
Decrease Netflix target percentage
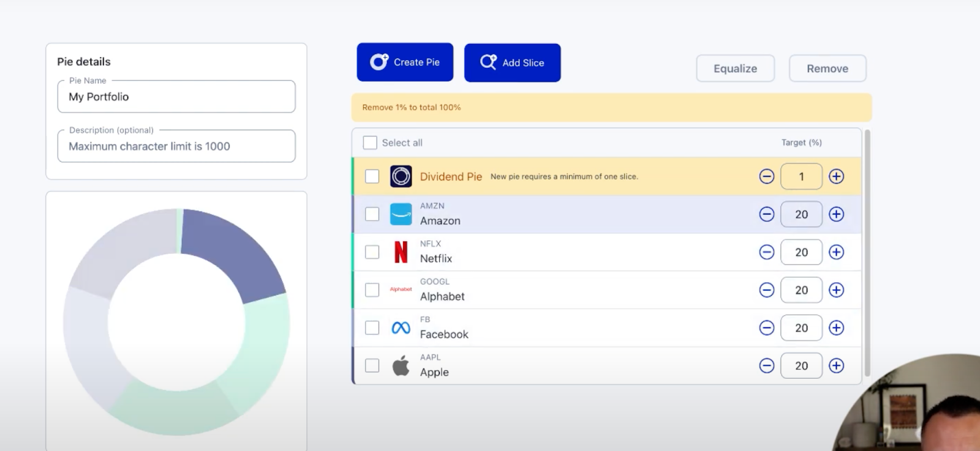(766, 252)
